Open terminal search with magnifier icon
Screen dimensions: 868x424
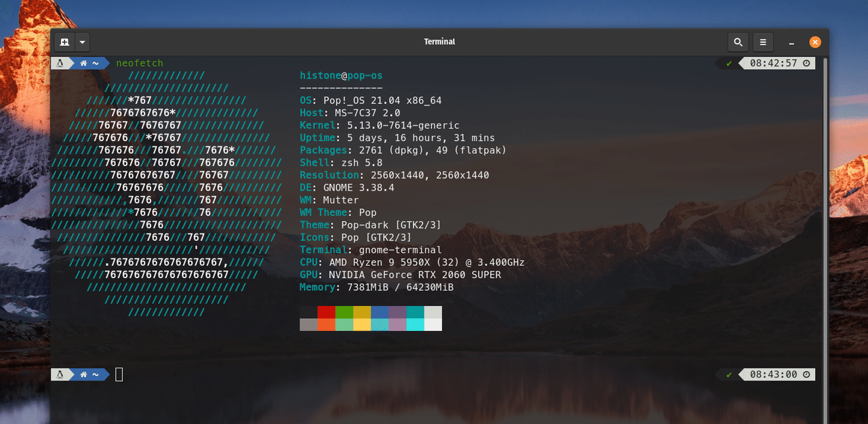coord(738,42)
